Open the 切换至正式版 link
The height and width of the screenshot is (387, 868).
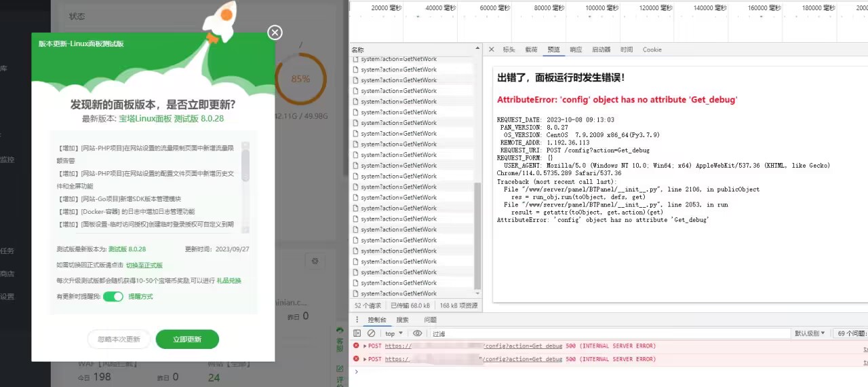pos(144,265)
